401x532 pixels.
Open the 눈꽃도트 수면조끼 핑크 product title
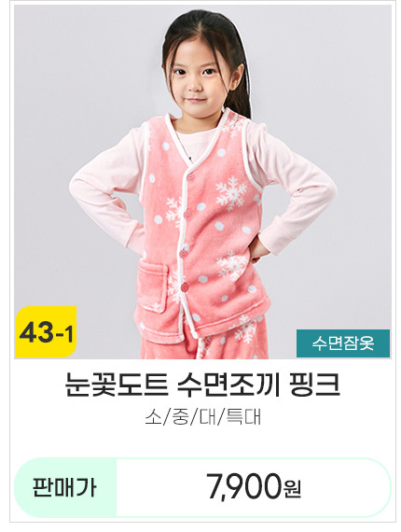pyautogui.click(x=202, y=385)
